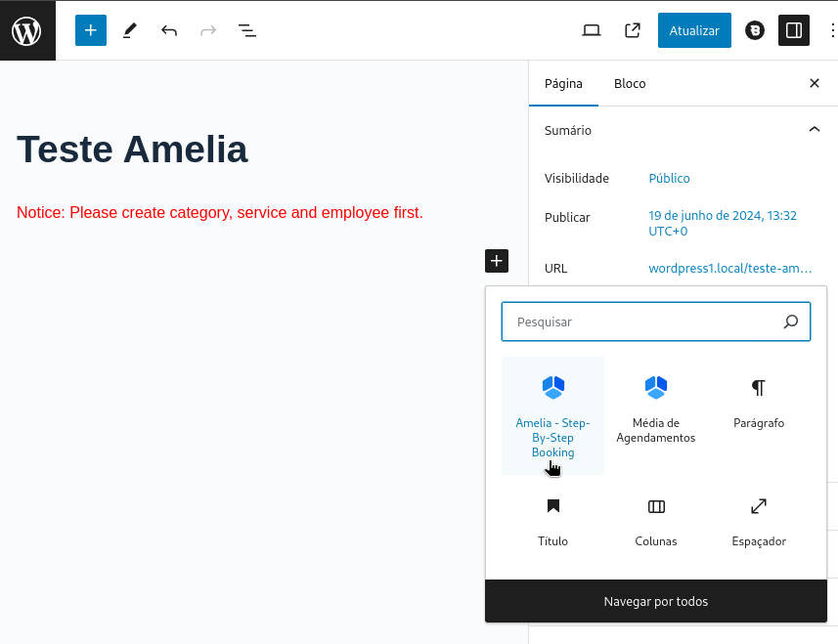Image resolution: width=838 pixels, height=644 pixels.
Task: Select the red Notice message block
Action: (x=220, y=212)
